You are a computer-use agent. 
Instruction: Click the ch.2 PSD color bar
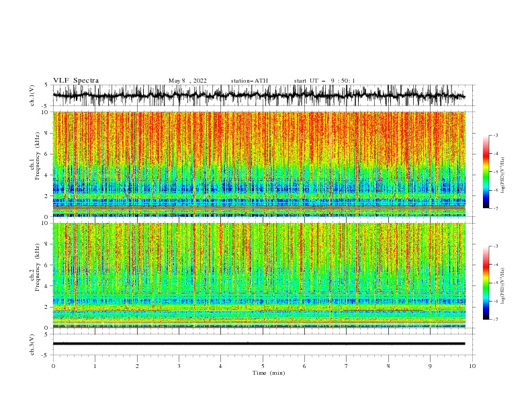point(486,283)
